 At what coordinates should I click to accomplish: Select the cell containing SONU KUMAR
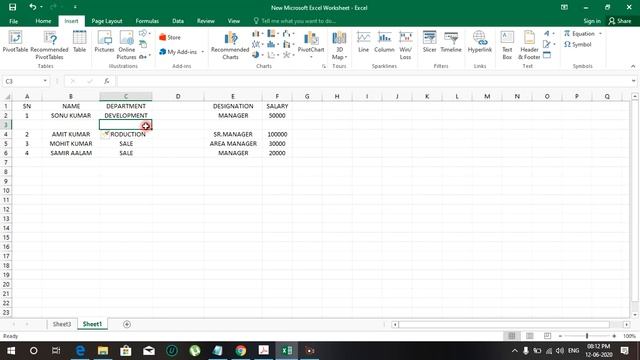click(71, 116)
